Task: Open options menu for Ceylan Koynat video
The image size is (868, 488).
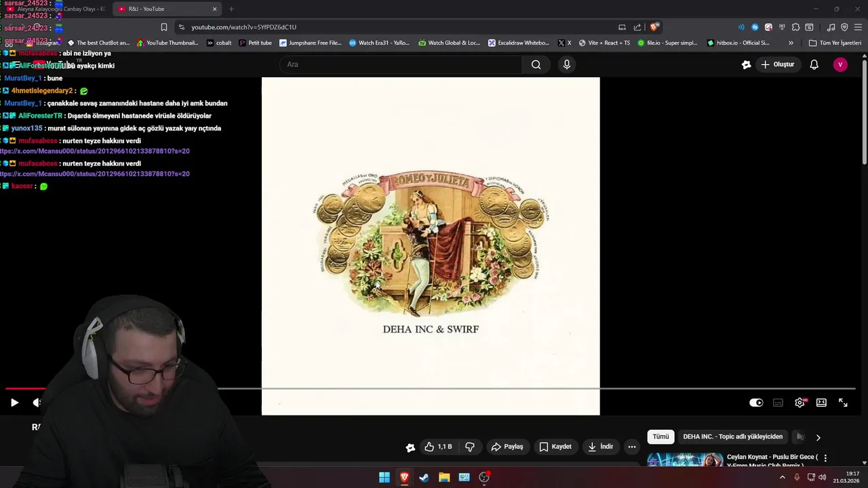Action: (x=825, y=458)
